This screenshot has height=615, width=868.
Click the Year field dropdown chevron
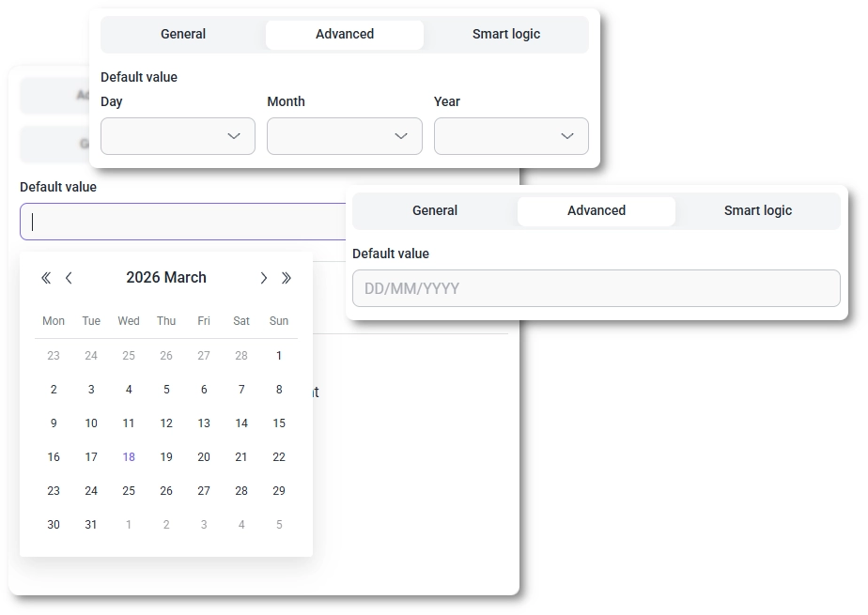567,136
